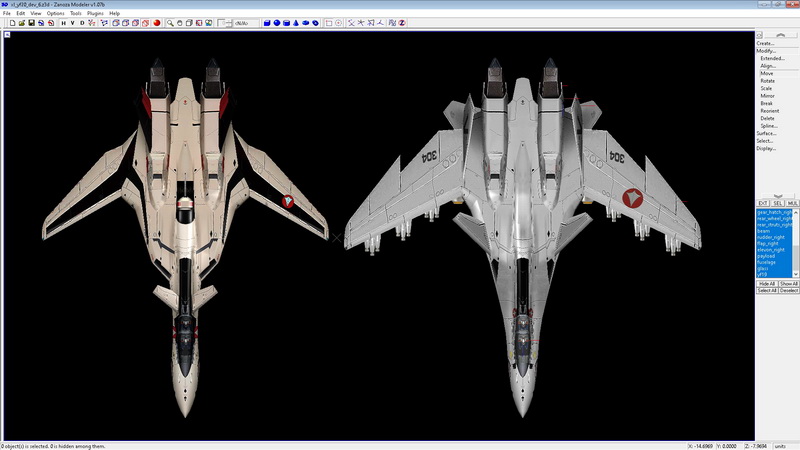The height and width of the screenshot is (450, 800).
Task: Expand the Create... command group
Action: tap(765, 43)
